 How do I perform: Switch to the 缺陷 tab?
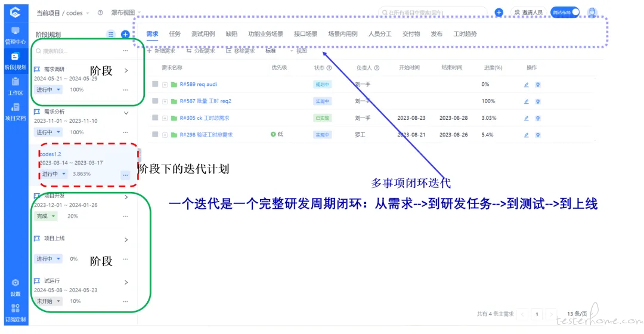[231, 34]
